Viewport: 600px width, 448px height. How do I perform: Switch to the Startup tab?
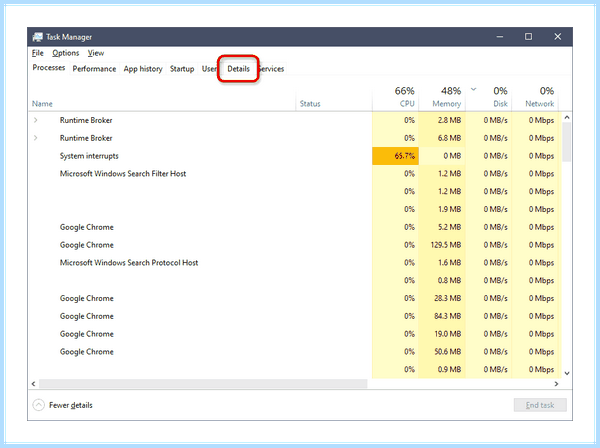182,69
